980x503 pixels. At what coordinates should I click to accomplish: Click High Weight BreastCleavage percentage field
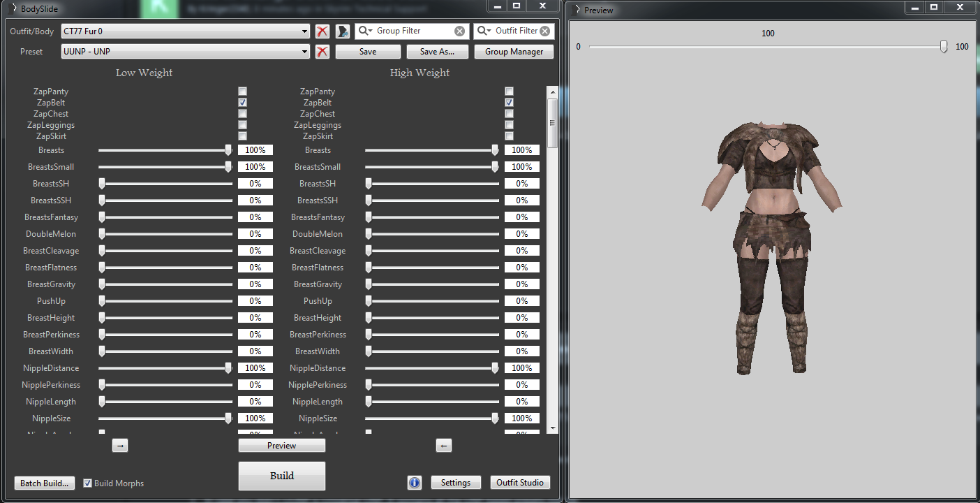(522, 251)
